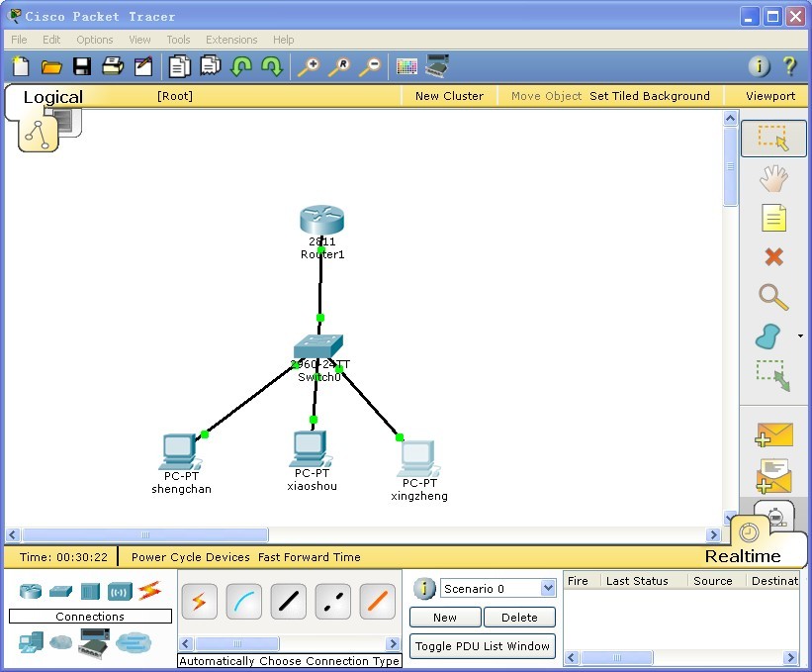The image size is (812, 672).
Task: Click the Undo green arrow icon
Action: [x=241, y=66]
